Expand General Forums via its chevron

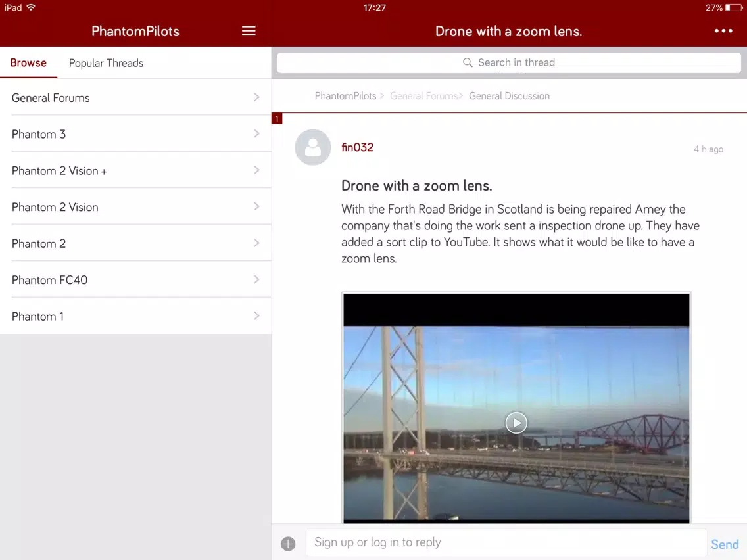pos(256,97)
